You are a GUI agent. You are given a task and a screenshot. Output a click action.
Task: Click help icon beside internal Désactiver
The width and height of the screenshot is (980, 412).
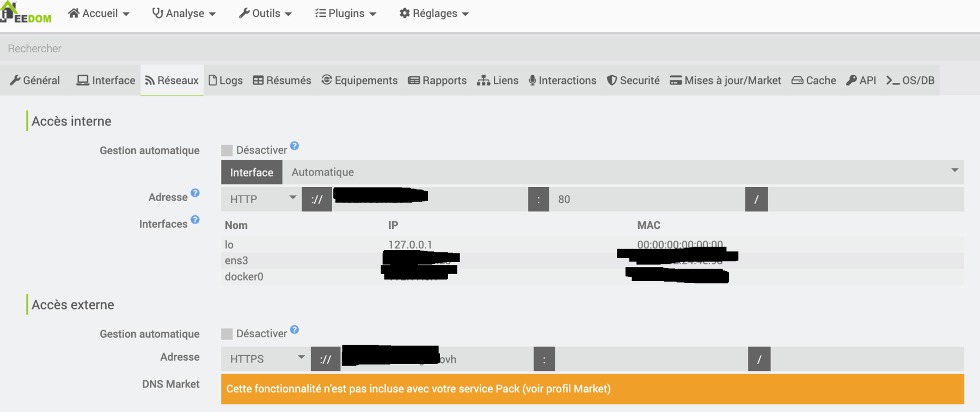coord(295,146)
